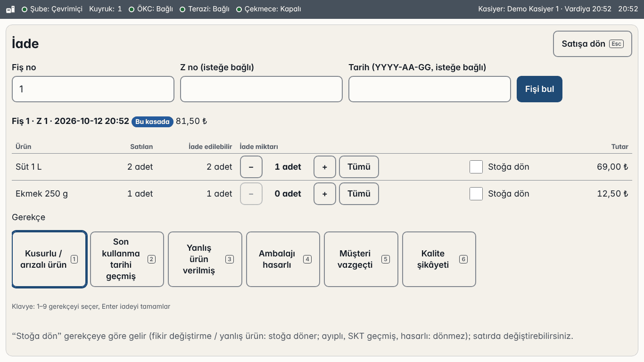644x362 pixels.
Task: Click the ÖKC: Bağlı status indicator
Action: tap(151, 9)
